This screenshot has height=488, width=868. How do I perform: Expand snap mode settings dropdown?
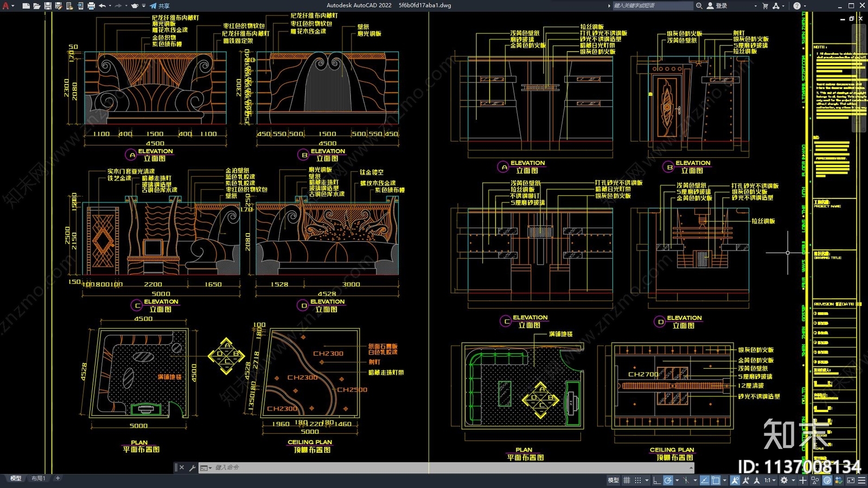tap(647, 480)
